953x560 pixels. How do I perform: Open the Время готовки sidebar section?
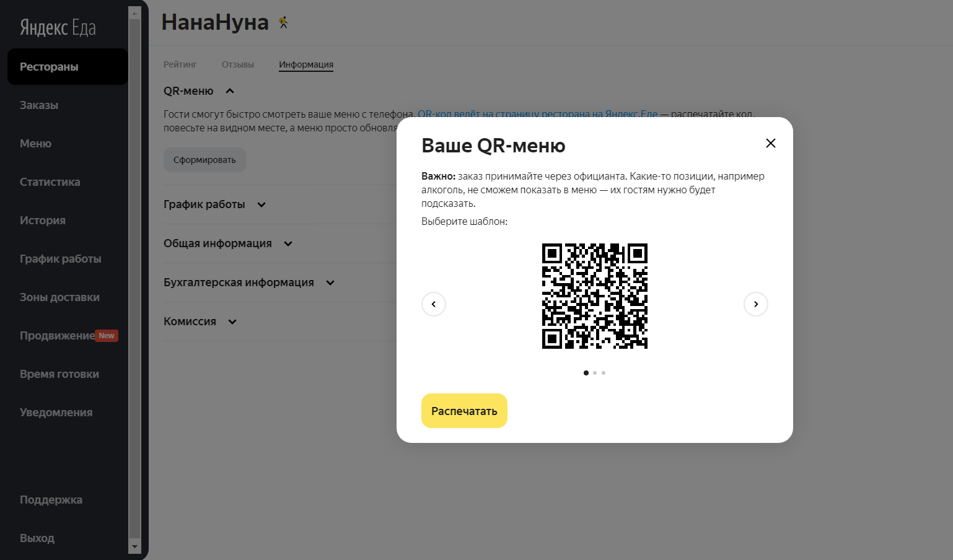click(x=59, y=374)
